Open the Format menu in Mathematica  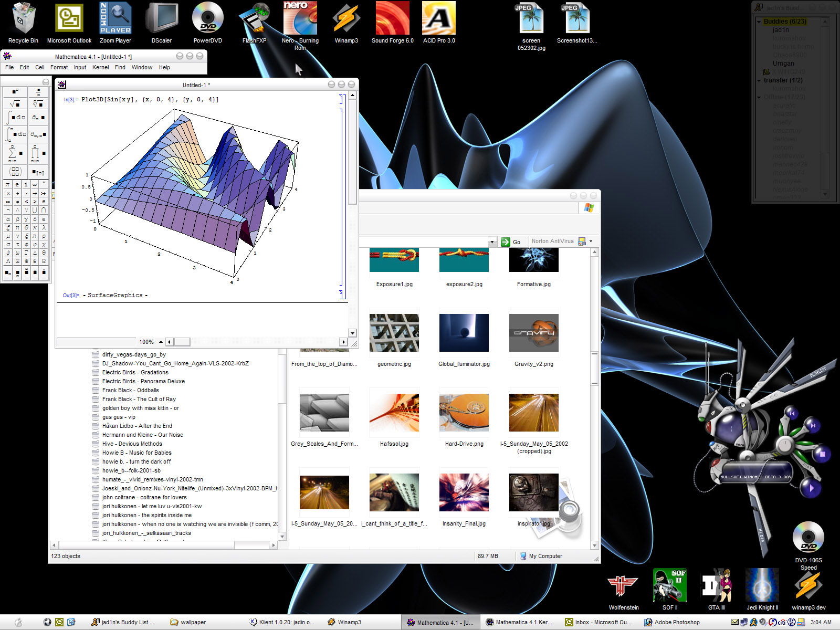[59, 67]
